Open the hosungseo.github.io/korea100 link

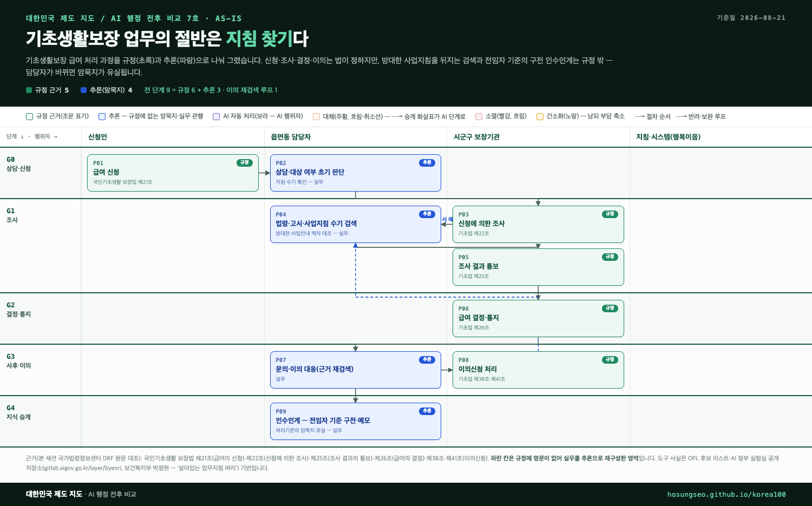pyautogui.click(x=726, y=494)
